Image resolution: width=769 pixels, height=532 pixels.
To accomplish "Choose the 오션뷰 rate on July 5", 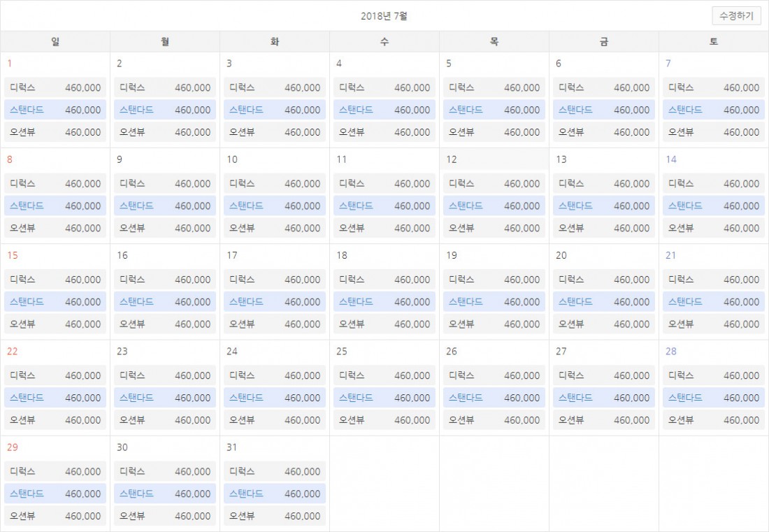I will tap(494, 132).
